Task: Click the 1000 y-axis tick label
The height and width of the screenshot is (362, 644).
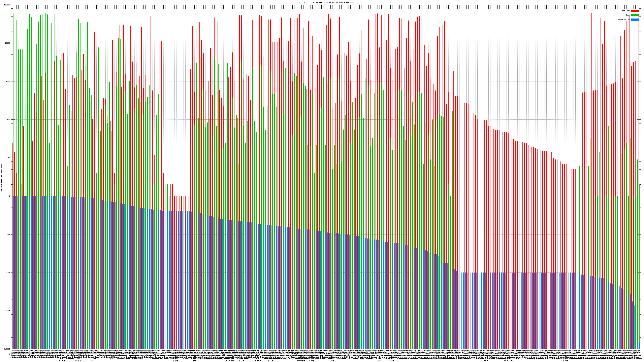Action: coord(8,81)
